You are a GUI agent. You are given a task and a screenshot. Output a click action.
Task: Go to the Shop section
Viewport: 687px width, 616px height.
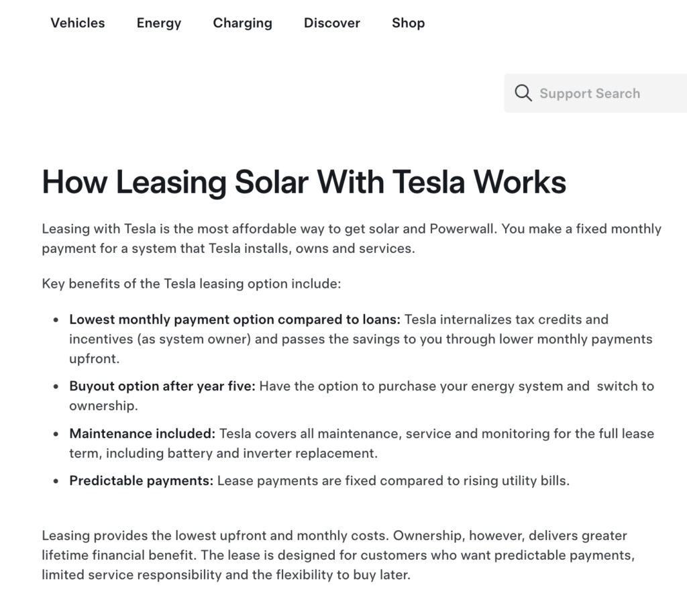[408, 23]
